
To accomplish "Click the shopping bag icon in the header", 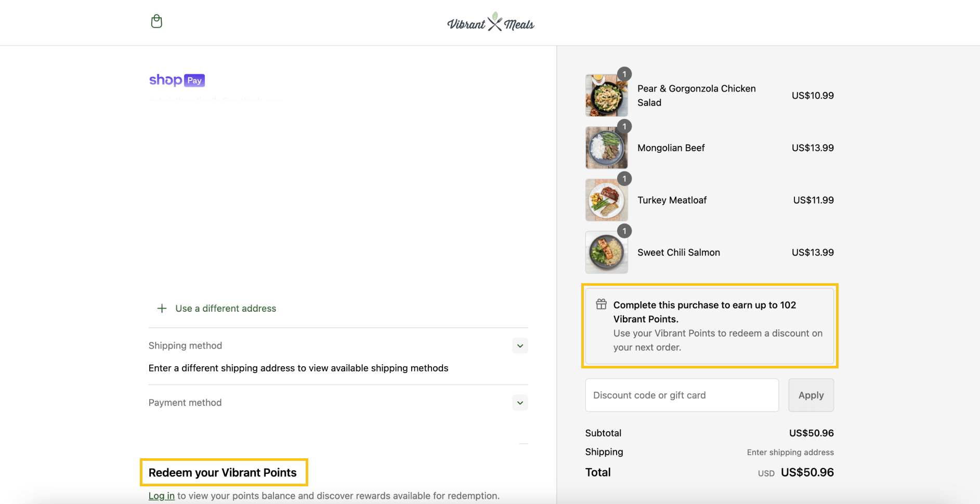I will (156, 21).
